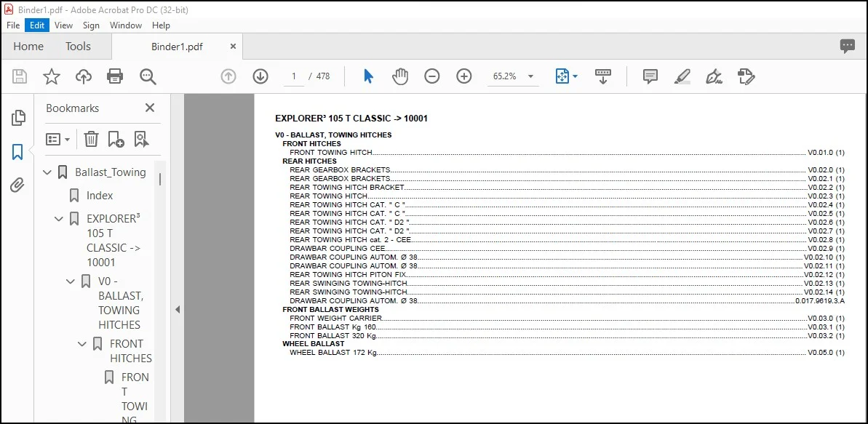Select the Index bookmark
This screenshot has width=868, height=424.
pyautogui.click(x=100, y=196)
